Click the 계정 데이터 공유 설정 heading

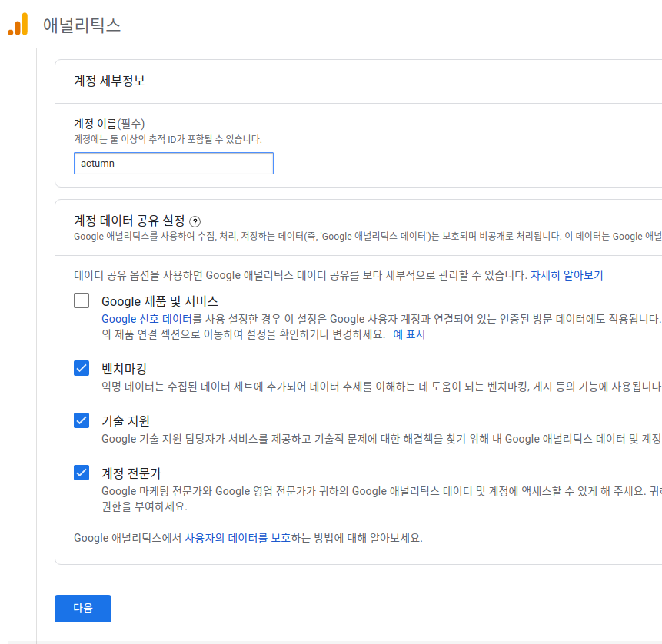tap(130, 221)
